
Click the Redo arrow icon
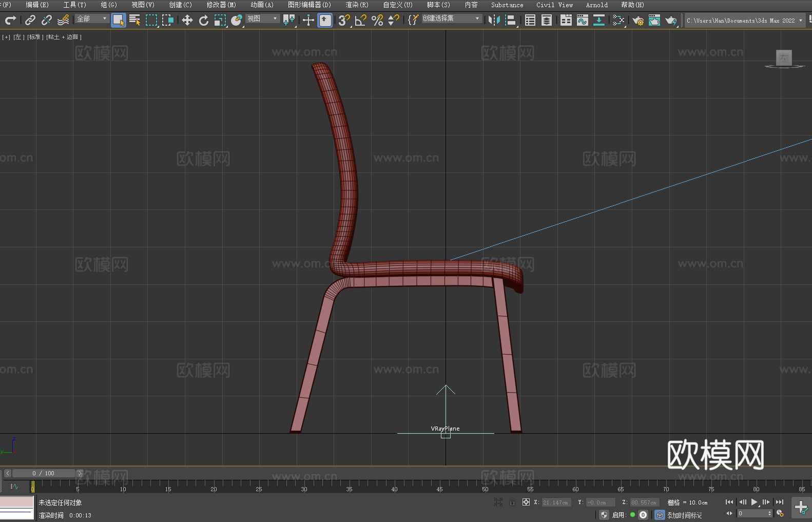tap(10, 20)
